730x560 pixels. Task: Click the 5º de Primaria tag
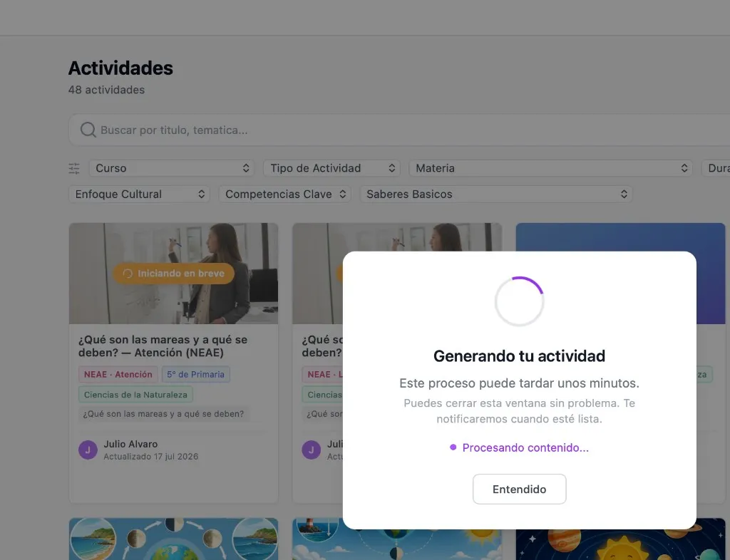pyautogui.click(x=195, y=375)
